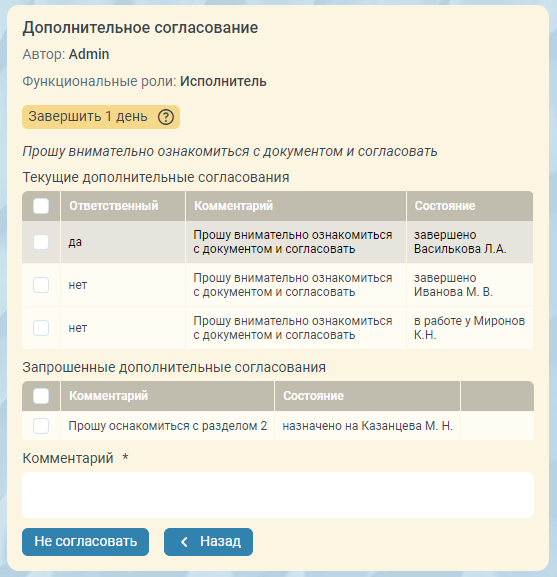557x577 pixels.
Task: Toggle select-all checkbox in requested approvals table
Action: pos(41,396)
